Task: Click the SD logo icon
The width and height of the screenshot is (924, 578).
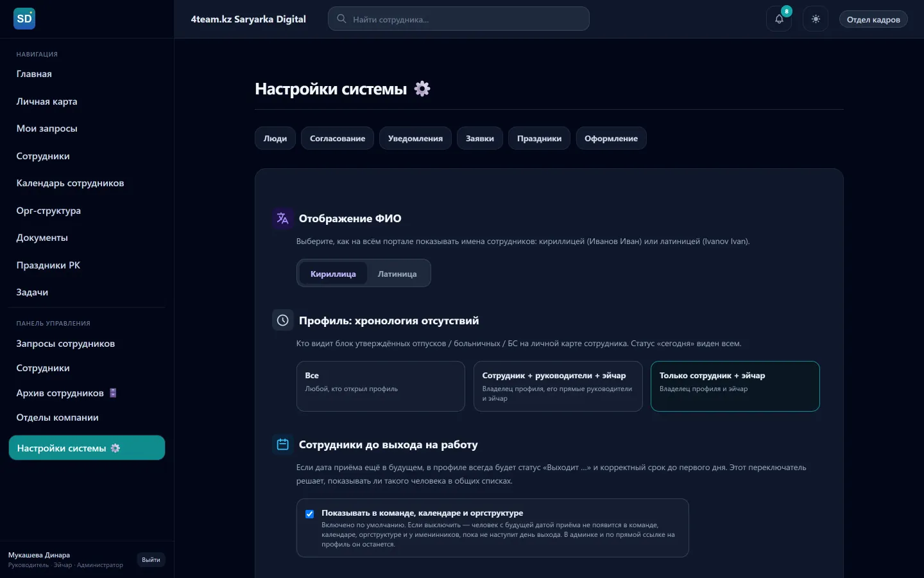Action: 24,19
